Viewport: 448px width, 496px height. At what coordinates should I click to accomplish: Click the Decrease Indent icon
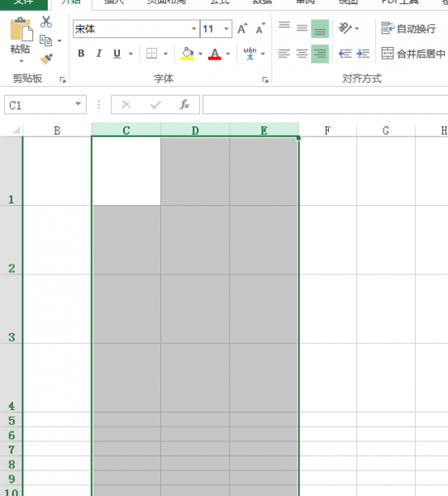click(345, 54)
